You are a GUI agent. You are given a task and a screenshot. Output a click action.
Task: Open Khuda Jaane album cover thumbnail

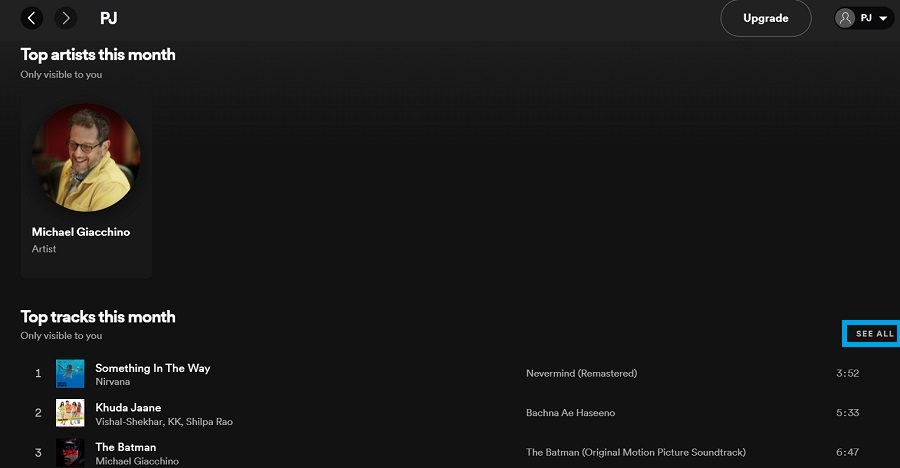(70, 413)
